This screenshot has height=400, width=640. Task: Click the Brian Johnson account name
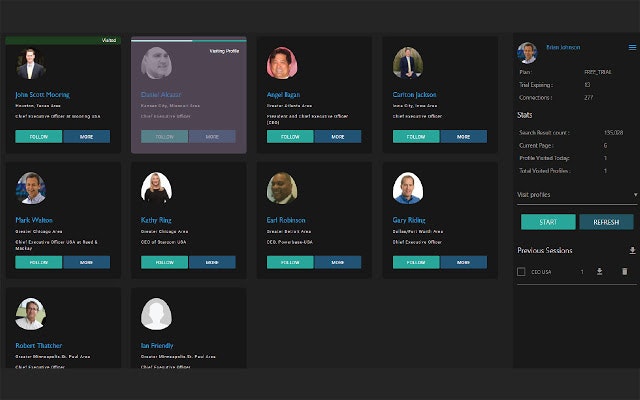pyautogui.click(x=563, y=47)
